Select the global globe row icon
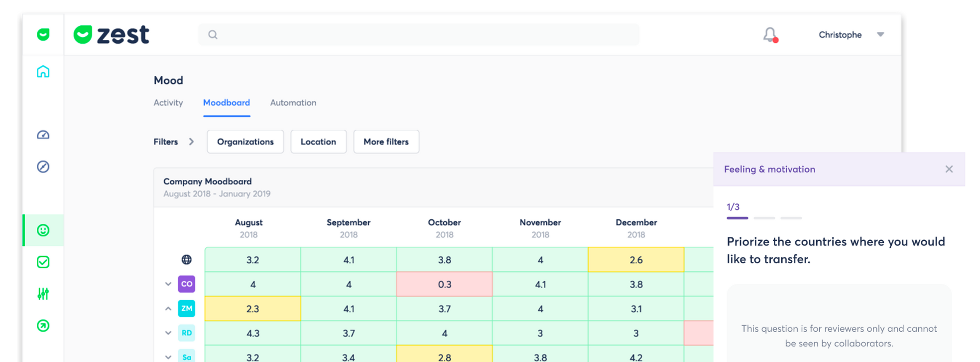 coord(186,259)
